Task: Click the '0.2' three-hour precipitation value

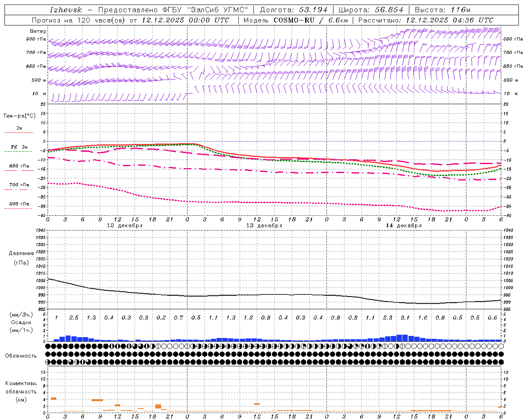Action: (x=161, y=317)
